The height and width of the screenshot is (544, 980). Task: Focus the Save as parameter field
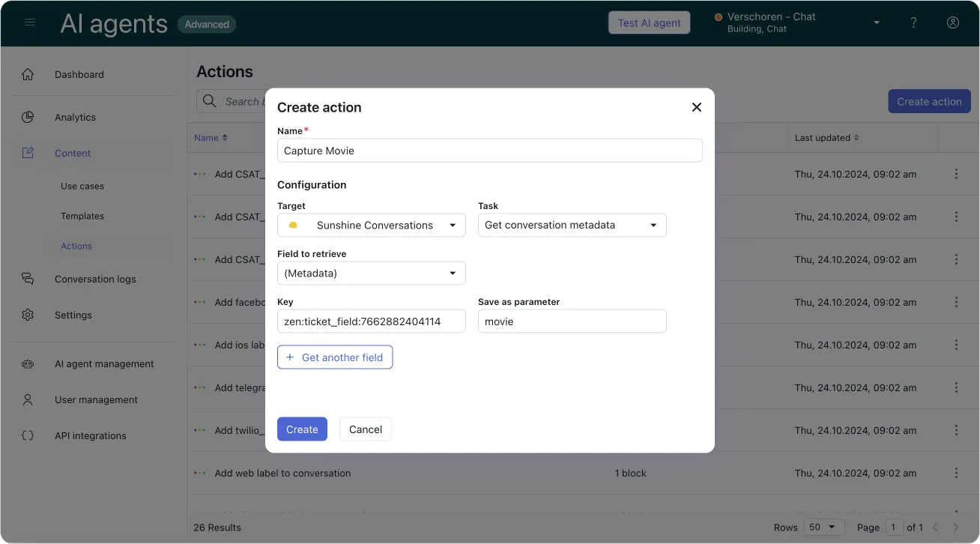point(572,321)
